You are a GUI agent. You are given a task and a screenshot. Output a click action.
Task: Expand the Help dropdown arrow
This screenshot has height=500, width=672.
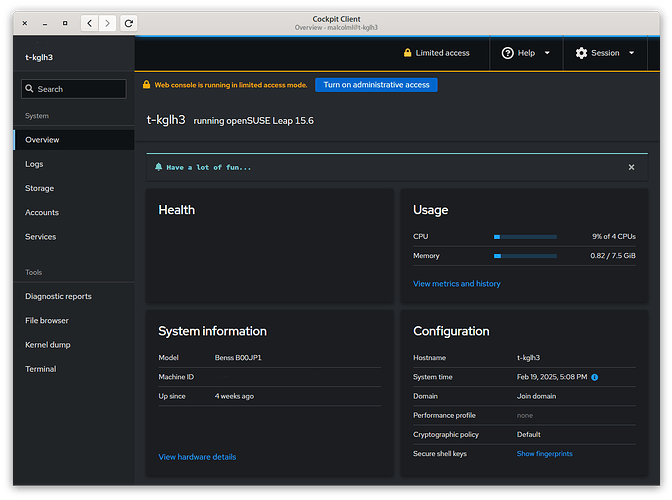[x=547, y=53]
